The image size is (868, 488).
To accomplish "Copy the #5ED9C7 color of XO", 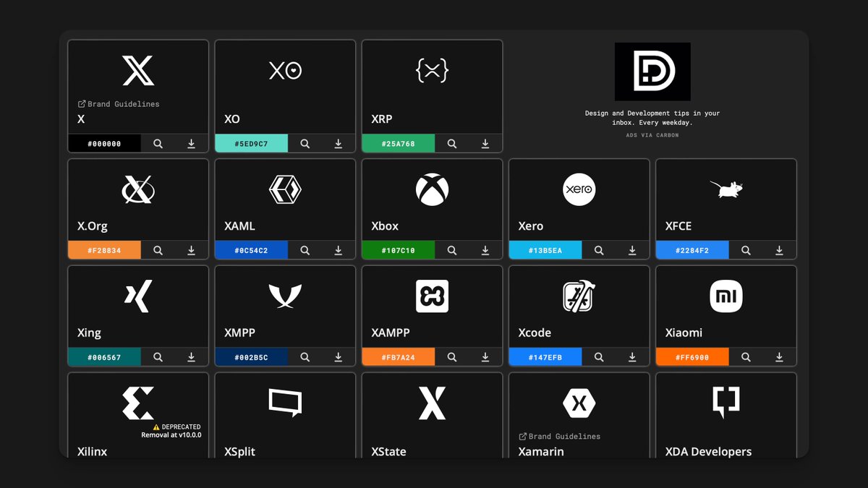I will 251,144.
